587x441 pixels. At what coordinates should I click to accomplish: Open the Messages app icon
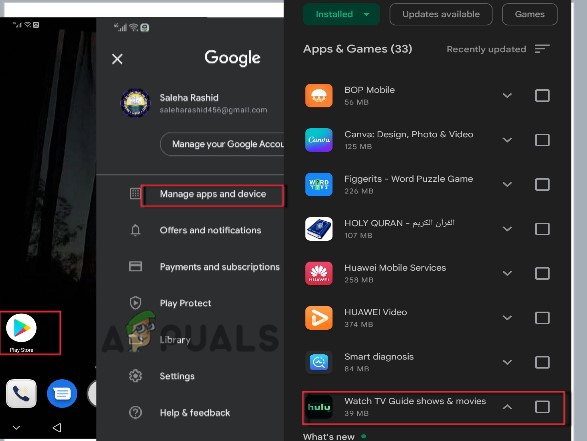62,393
